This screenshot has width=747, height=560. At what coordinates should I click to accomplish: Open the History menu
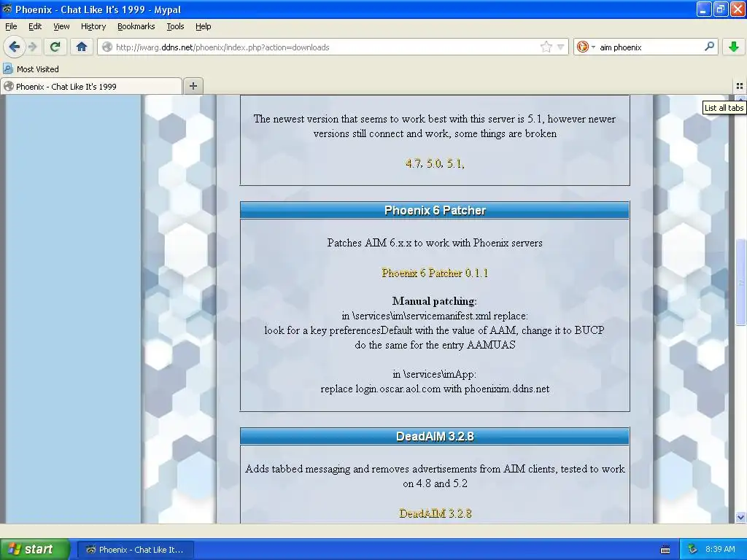93,26
